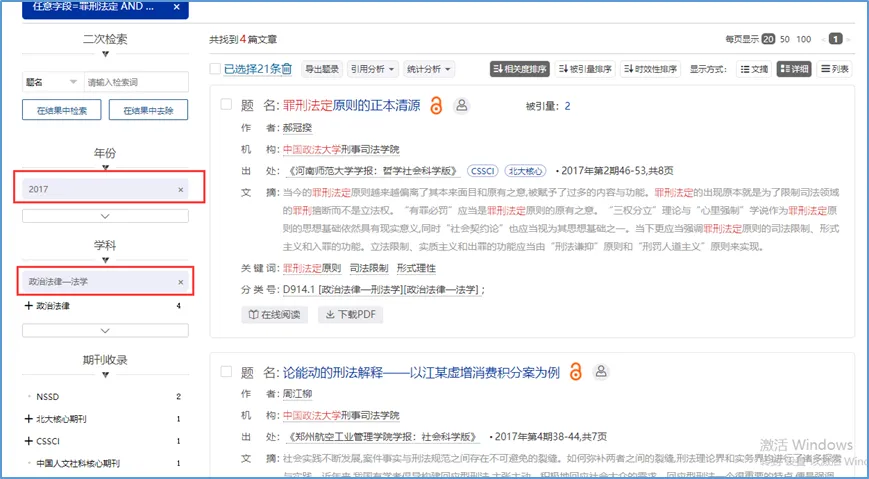The height and width of the screenshot is (479, 869).
Task: Filter by NSSD in 期刊收录
Action: click(48, 397)
